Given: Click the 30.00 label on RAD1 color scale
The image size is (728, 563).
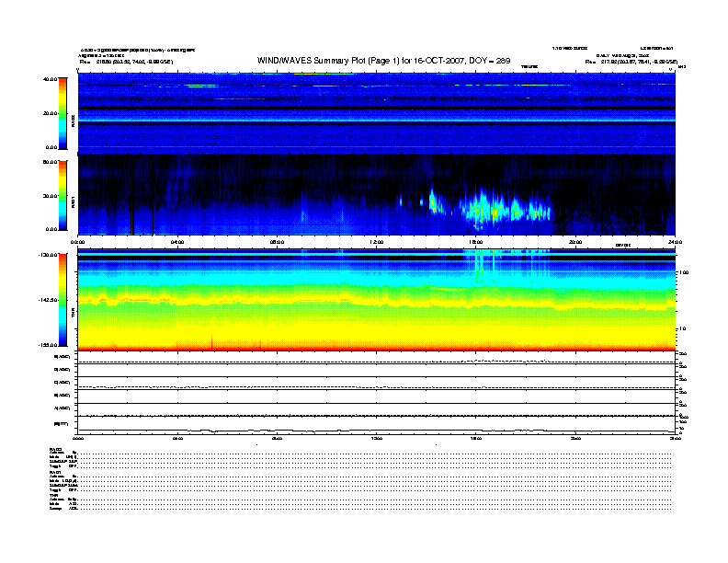Looking at the screenshot, I should point(51,196).
